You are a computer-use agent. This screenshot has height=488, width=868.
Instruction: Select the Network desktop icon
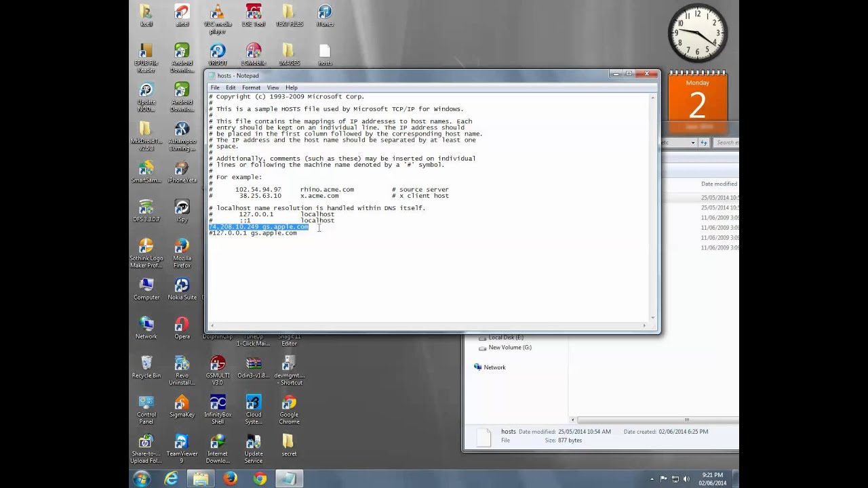point(146,328)
